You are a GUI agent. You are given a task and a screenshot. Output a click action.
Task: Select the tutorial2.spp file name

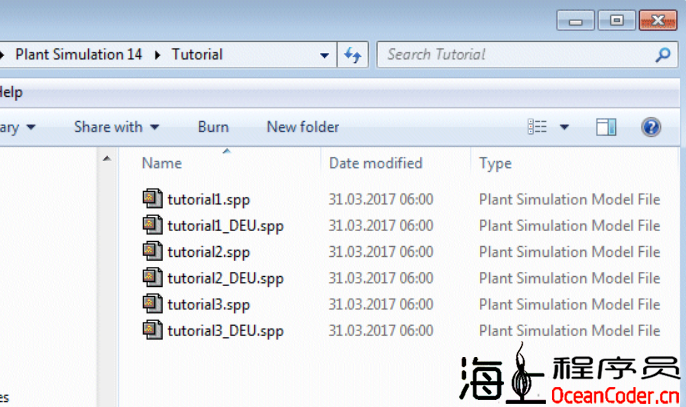tap(209, 253)
